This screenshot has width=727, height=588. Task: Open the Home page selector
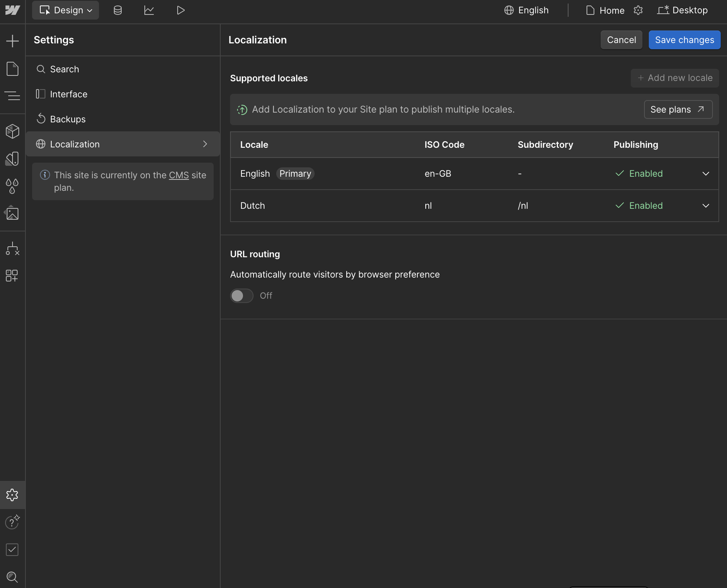click(x=605, y=10)
